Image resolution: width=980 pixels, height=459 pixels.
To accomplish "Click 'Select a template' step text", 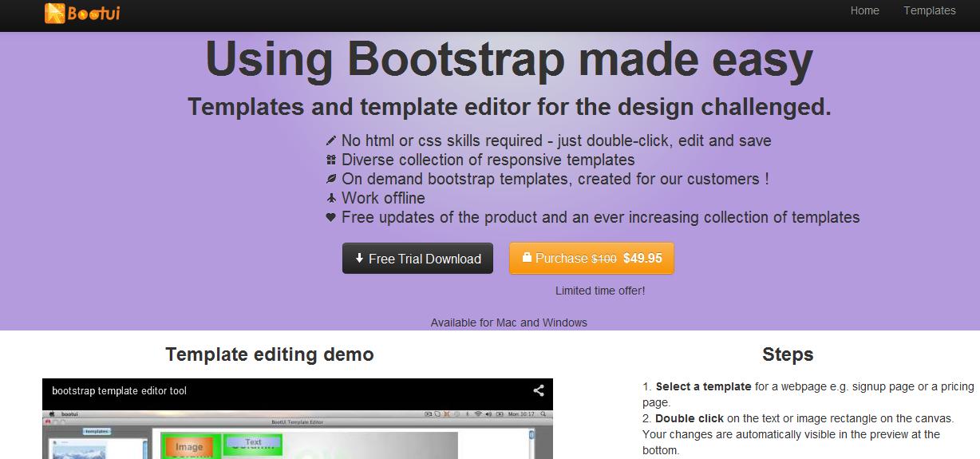I will pyautogui.click(x=703, y=386).
